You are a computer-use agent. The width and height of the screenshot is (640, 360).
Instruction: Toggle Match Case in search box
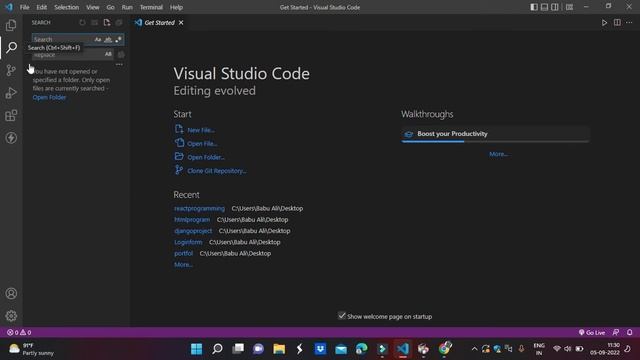click(98, 40)
